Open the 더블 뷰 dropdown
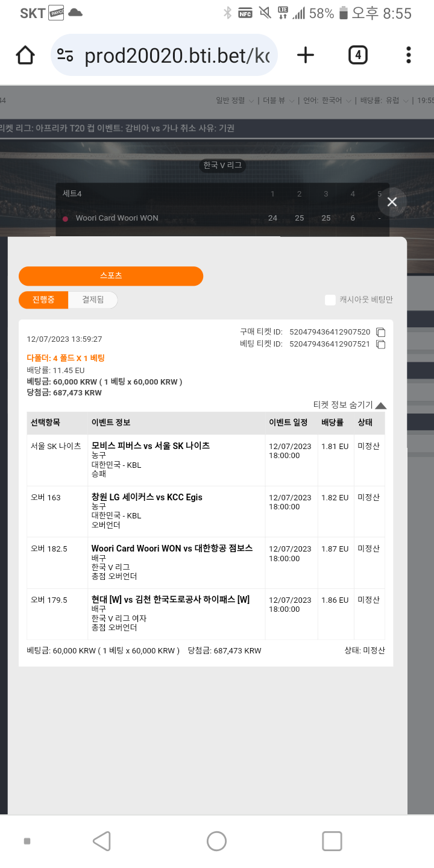434x868 pixels. point(277,101)
